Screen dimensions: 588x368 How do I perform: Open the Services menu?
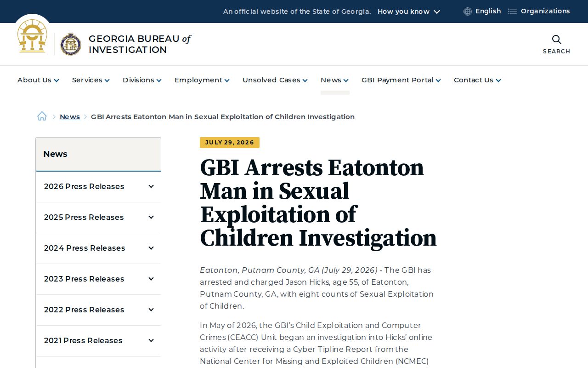pos(90,80)
